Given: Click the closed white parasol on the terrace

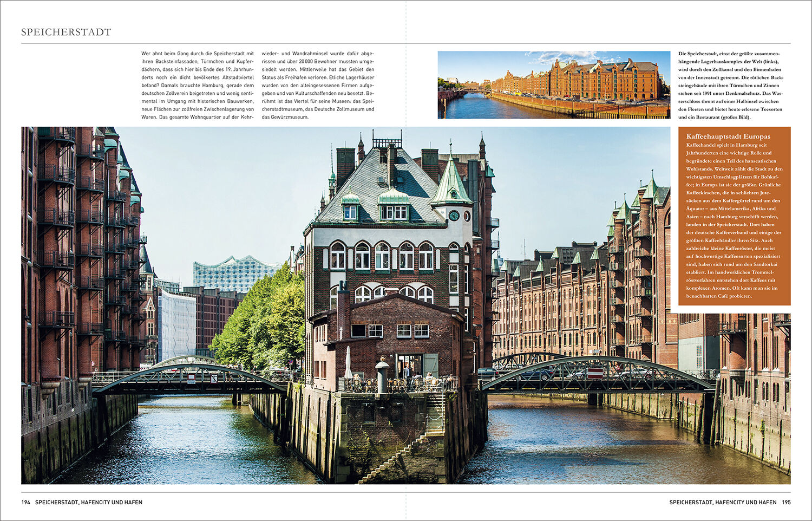Looking at the screenshot, I should [x=348, y=363].
